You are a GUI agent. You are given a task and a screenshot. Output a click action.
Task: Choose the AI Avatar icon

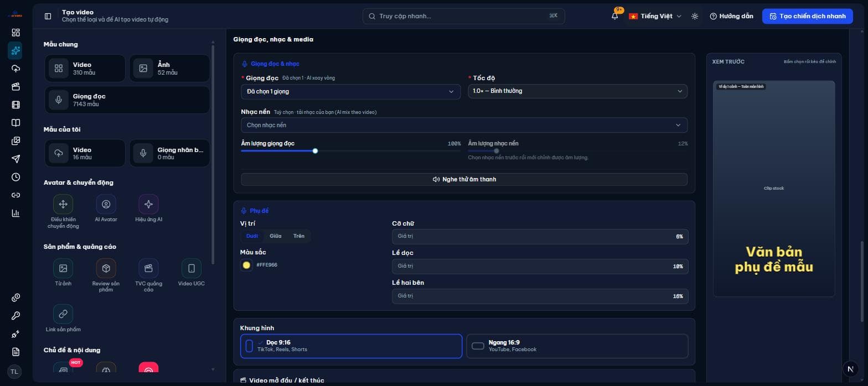[106, 204]
